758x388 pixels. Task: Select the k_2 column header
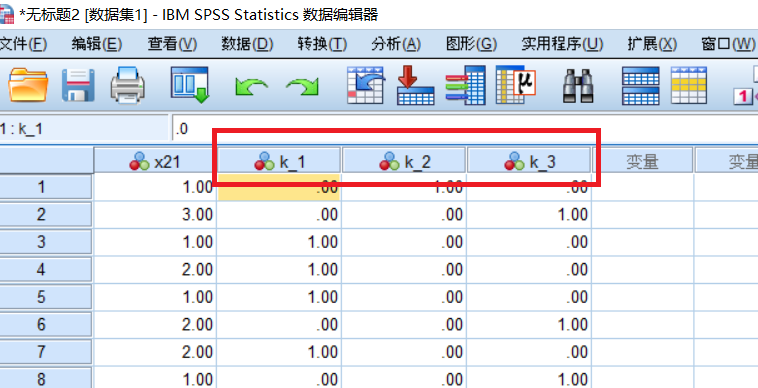pyautogui.click(x=404, y=161)
